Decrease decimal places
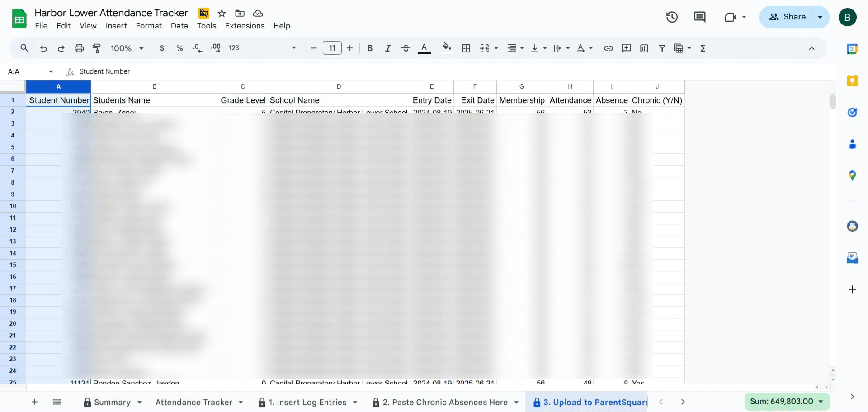This screenshot has width=868, height=412. click(198, 48)
